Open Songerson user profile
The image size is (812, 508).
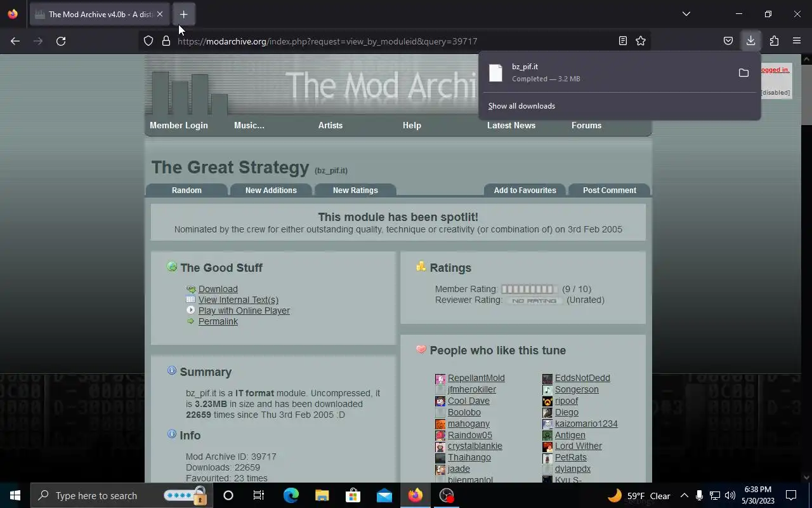(577, 389)
